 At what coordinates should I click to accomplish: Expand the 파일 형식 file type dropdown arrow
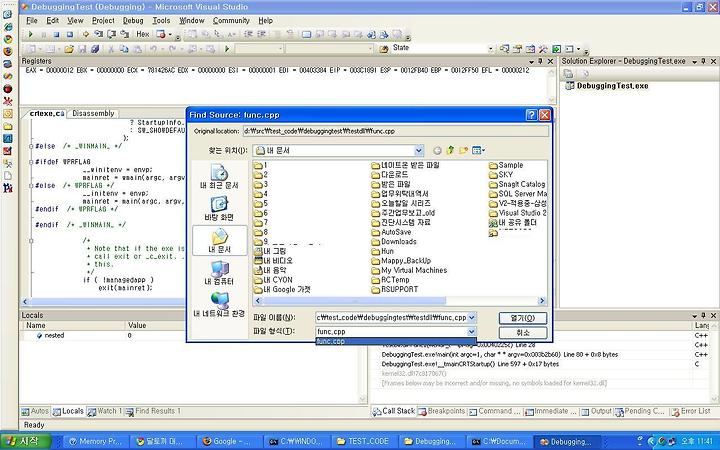tap(472, 332)
